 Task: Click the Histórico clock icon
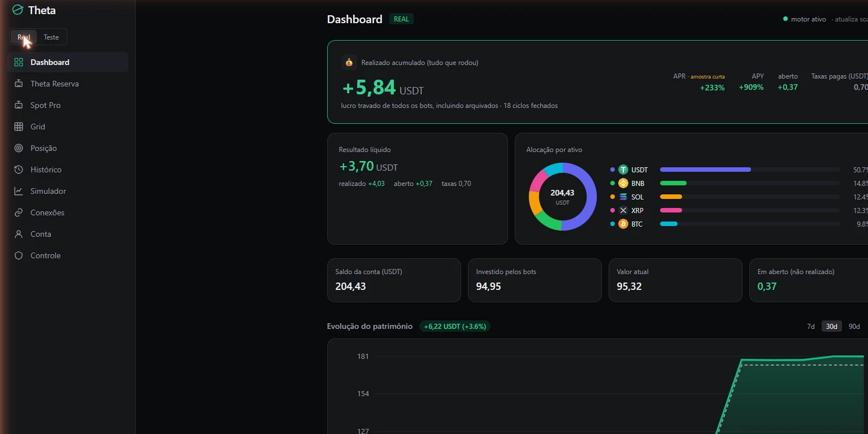(x=19, y=170)
